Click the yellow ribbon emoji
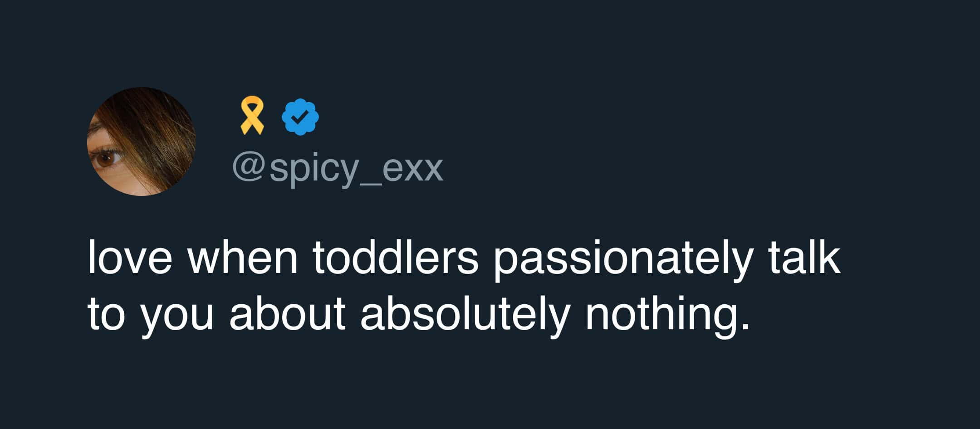 (252, 115)
